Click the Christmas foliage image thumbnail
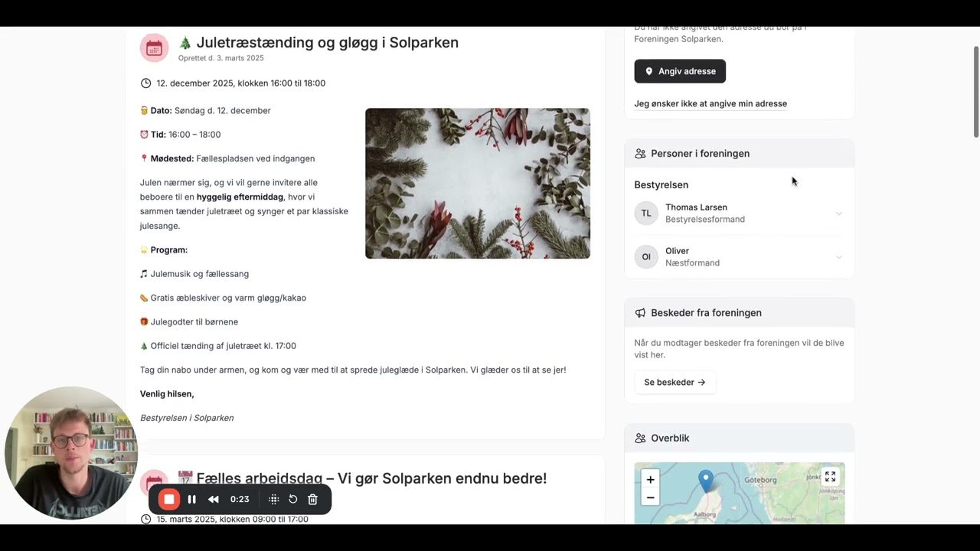The image size is (980, 551). (x=478, y=184)
